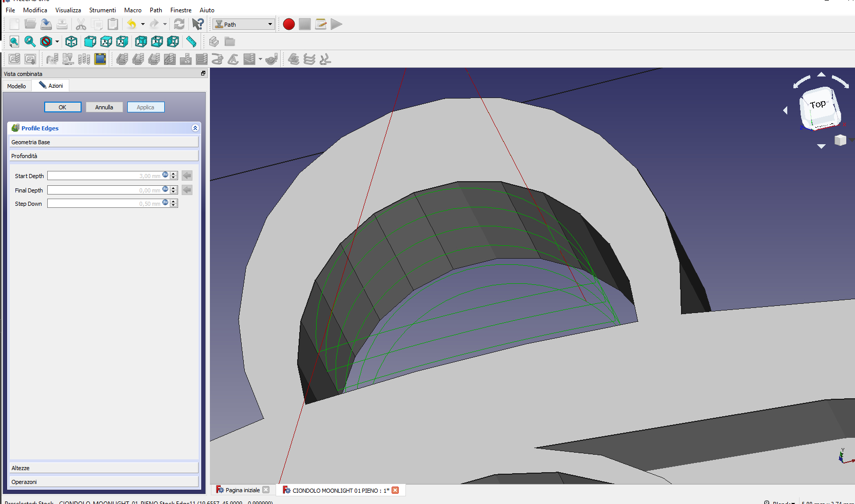
Task: Click navigation cube down arrow
Action: point(821,147)
